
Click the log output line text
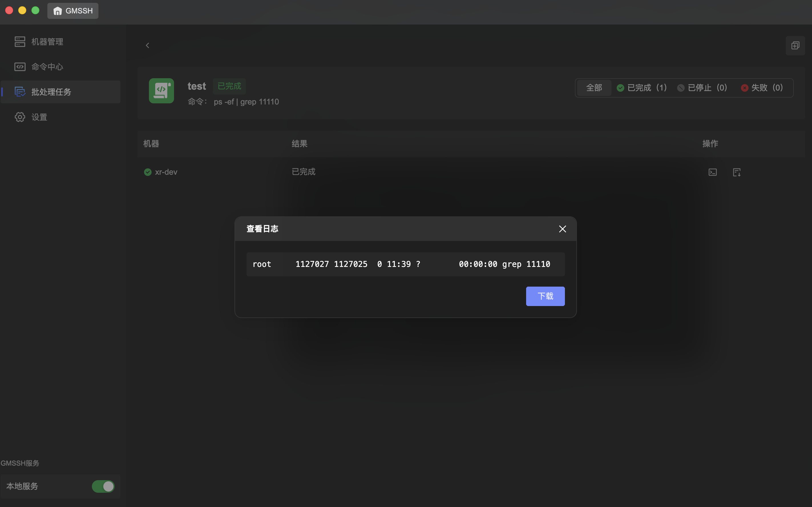401,264
